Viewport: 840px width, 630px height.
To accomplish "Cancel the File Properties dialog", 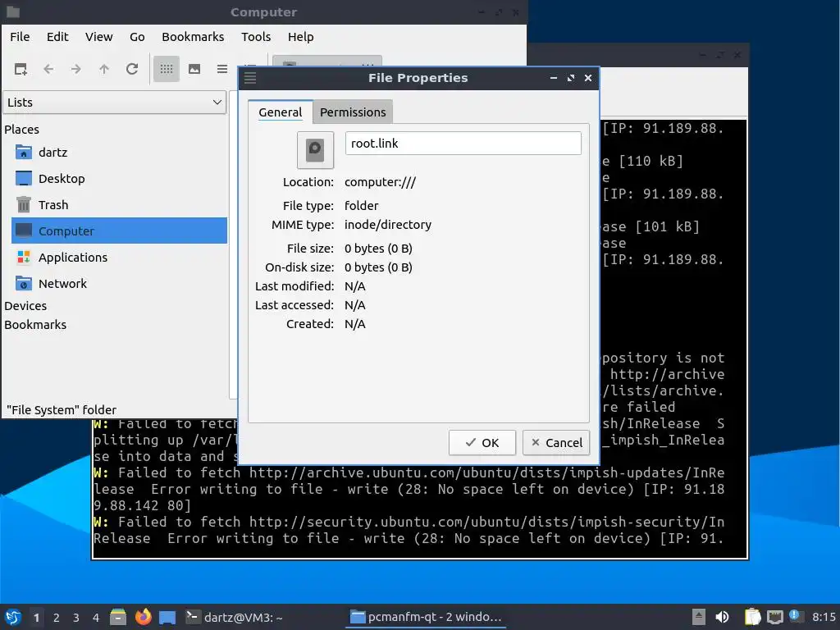I will (556, 442).
